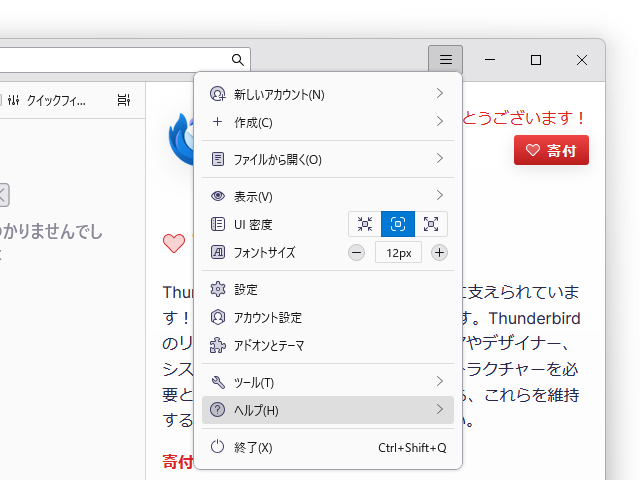Open アドオンとテーマ menu item
Viewport: 640px width, 480px height.
coord(328,345)
